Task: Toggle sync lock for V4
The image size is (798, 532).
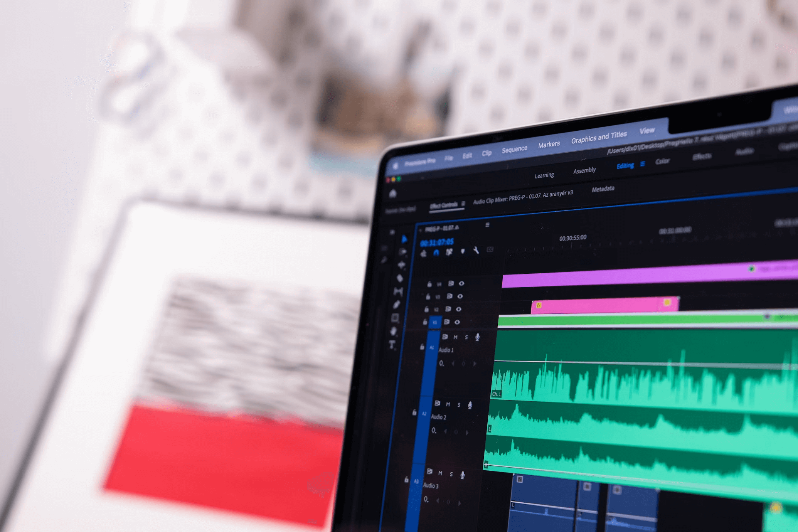Action: click(451, 284)
